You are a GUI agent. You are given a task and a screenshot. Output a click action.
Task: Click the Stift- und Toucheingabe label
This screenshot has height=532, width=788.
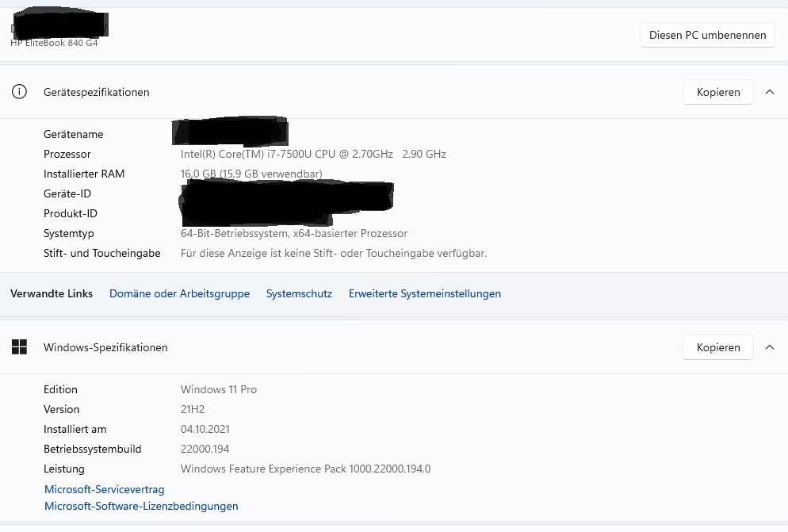click(x=102, y=254)
